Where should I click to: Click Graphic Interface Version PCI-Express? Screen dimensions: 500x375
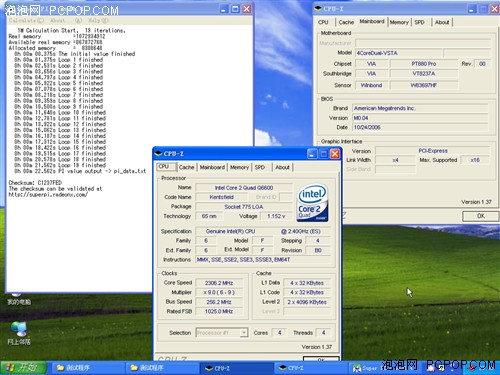pyautogui.click(x=433, y=151)
